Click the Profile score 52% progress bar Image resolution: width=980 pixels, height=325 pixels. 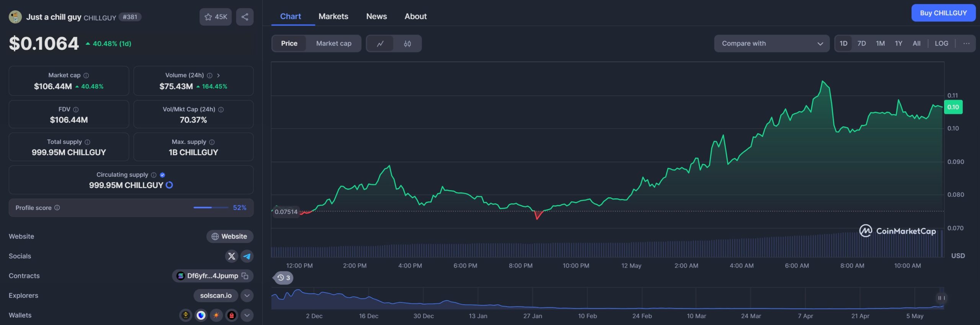pos(211,207)
